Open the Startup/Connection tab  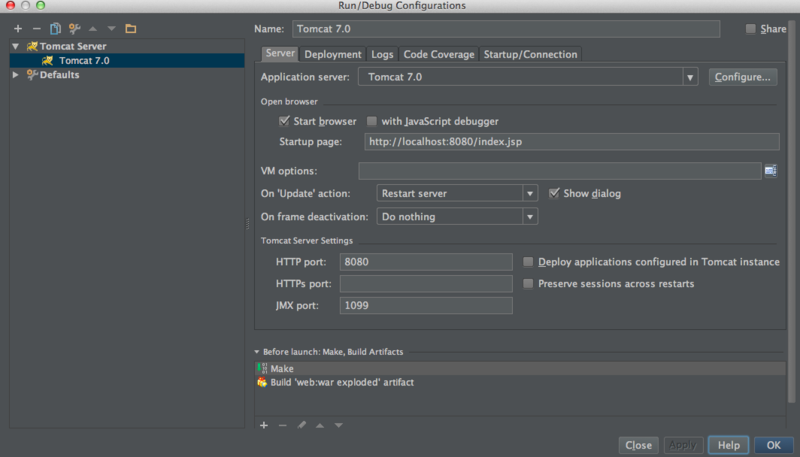click(530, 54)
